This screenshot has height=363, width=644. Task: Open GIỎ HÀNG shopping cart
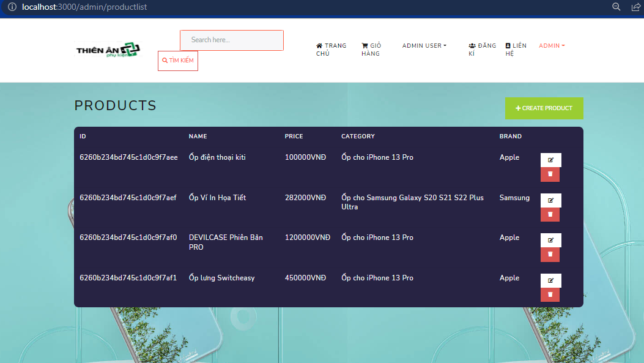pyautogui.click(x=371, y=50)
